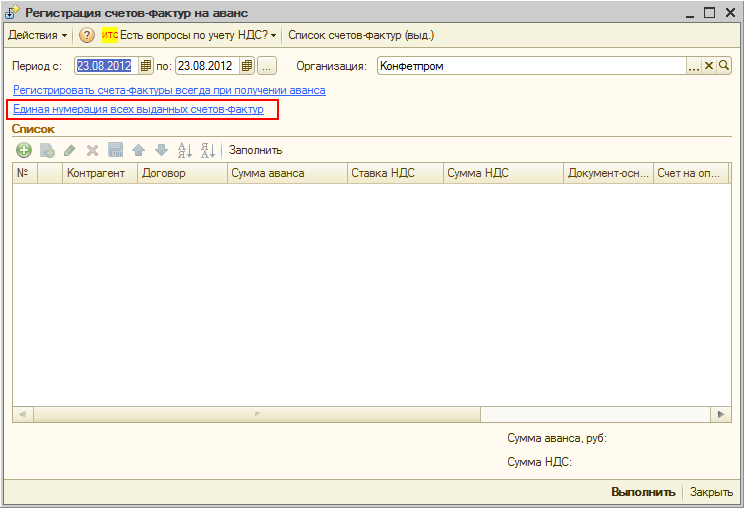Click the Документ-осн... column header
Image resolution: width=744 pixels, height=508 pixels.
[608, 173]
